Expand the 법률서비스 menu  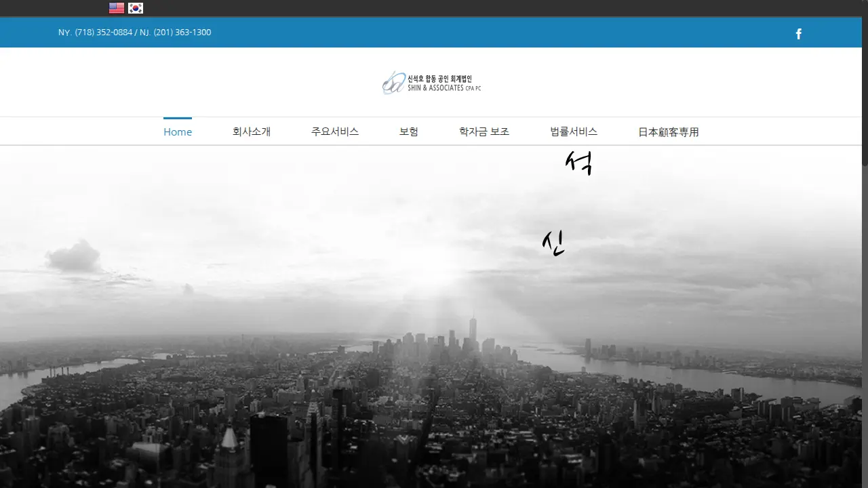tap(574, 132)
